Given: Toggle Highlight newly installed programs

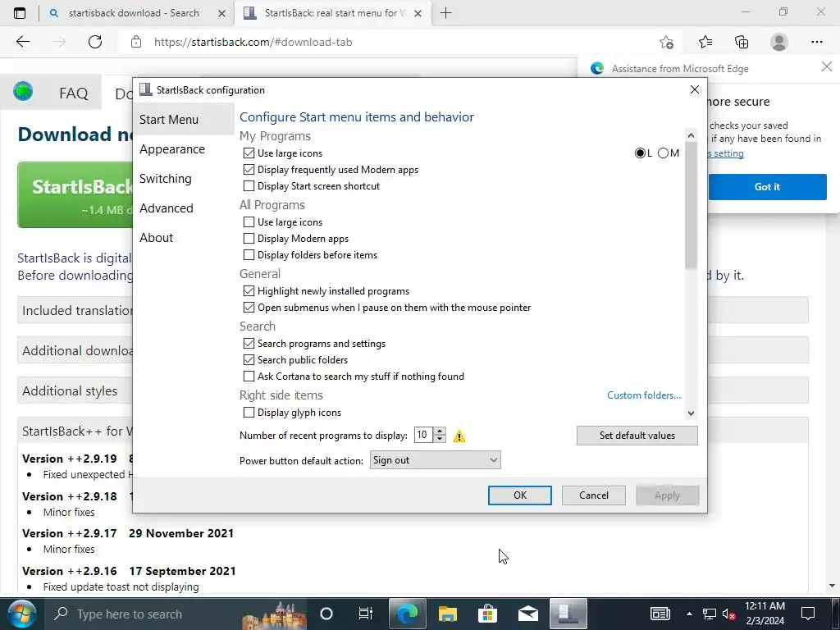Looking at the screenshot, I should click(249, 291).
